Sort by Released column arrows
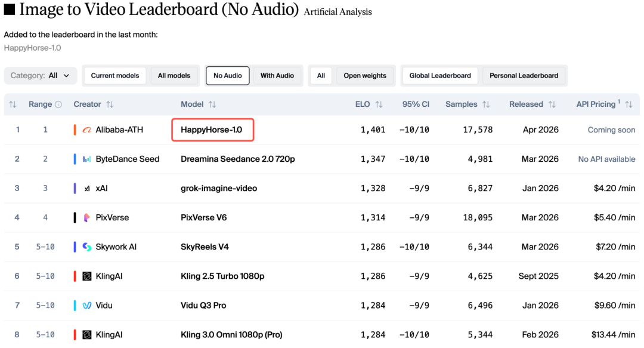Viewport: 644px width, 348px height. 552,104
